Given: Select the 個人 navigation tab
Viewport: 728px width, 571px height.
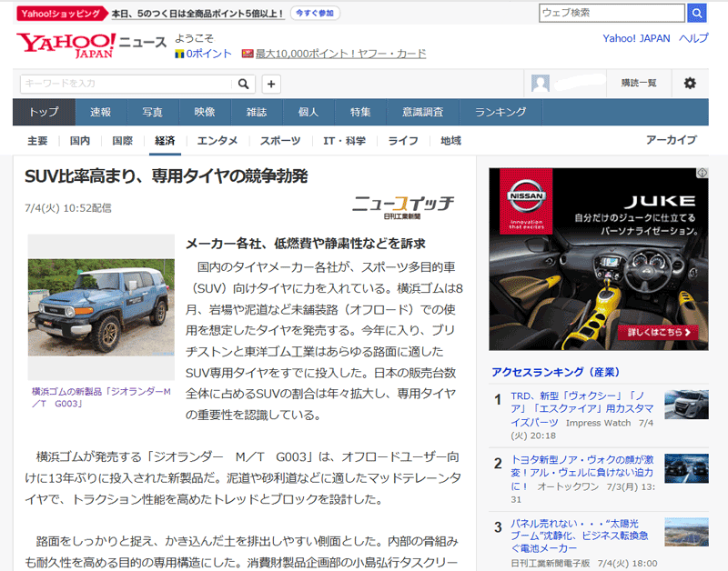Looking at the screenshot, I should click(308, 112).
